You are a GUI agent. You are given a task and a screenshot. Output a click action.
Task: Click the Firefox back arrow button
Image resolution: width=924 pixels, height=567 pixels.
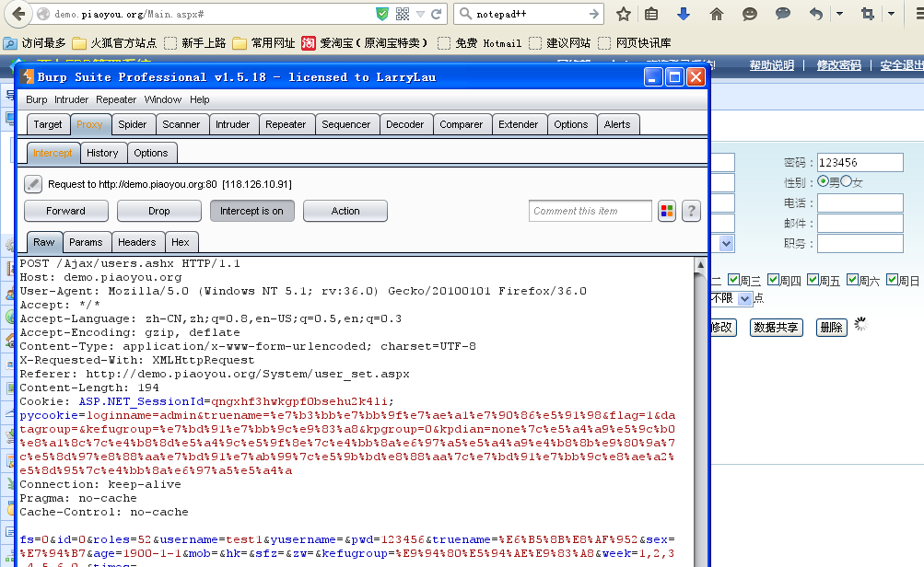pos(18,14)
